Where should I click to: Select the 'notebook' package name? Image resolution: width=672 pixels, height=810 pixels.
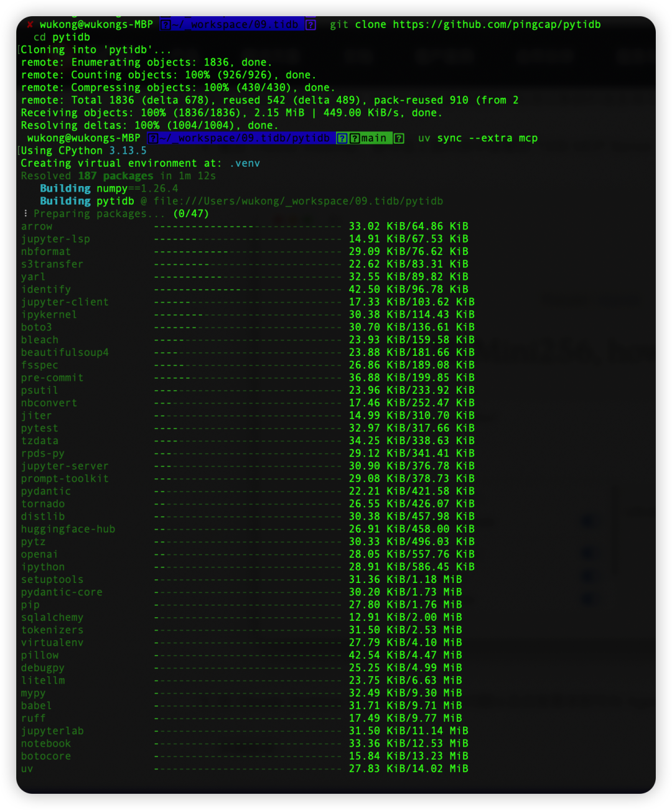(46, 743)
